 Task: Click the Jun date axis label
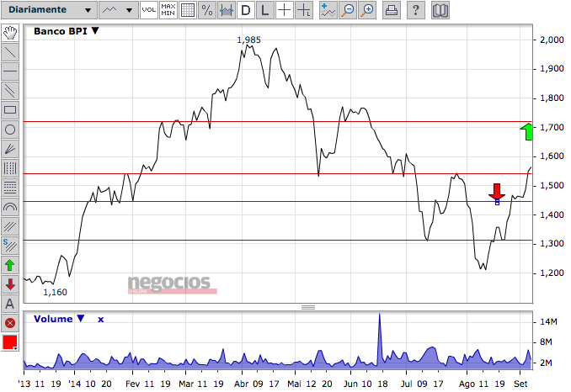tap(351, 384)
